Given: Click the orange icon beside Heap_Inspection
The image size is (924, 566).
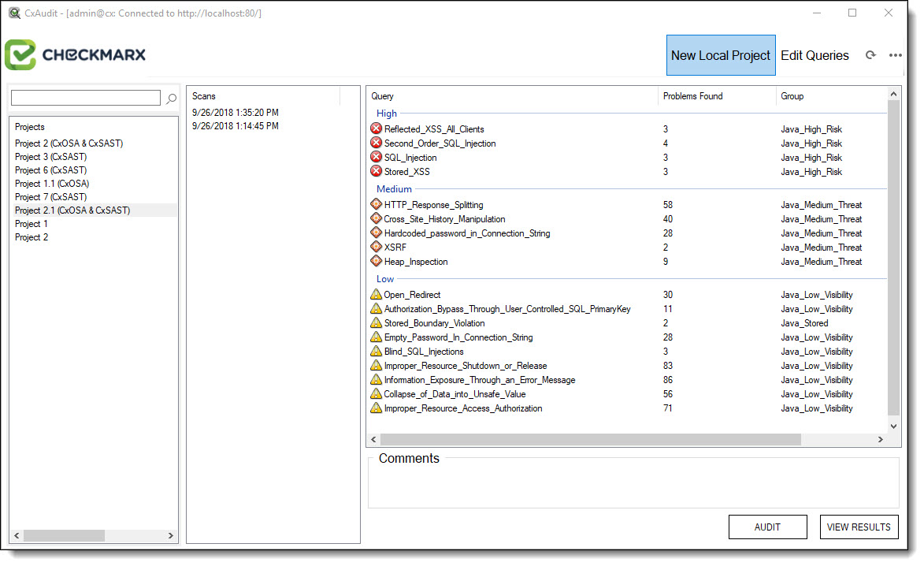Looking at the screenshot, I should [x=376, y=261].
